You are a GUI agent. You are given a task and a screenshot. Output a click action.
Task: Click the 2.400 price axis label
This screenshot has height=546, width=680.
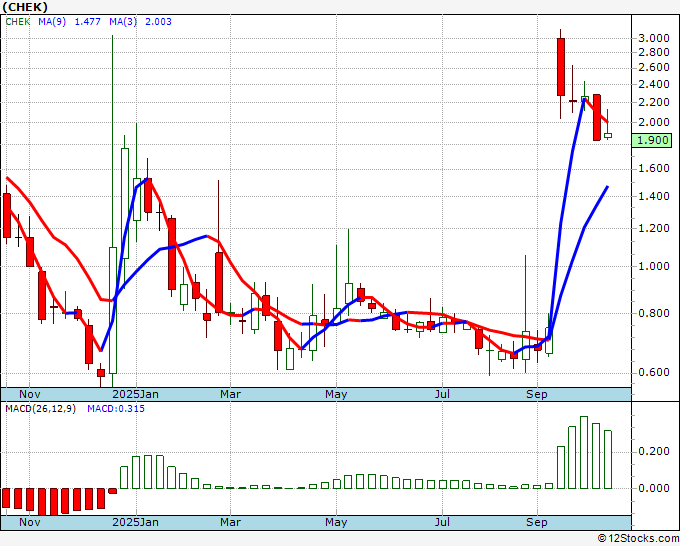coord(654,84)
